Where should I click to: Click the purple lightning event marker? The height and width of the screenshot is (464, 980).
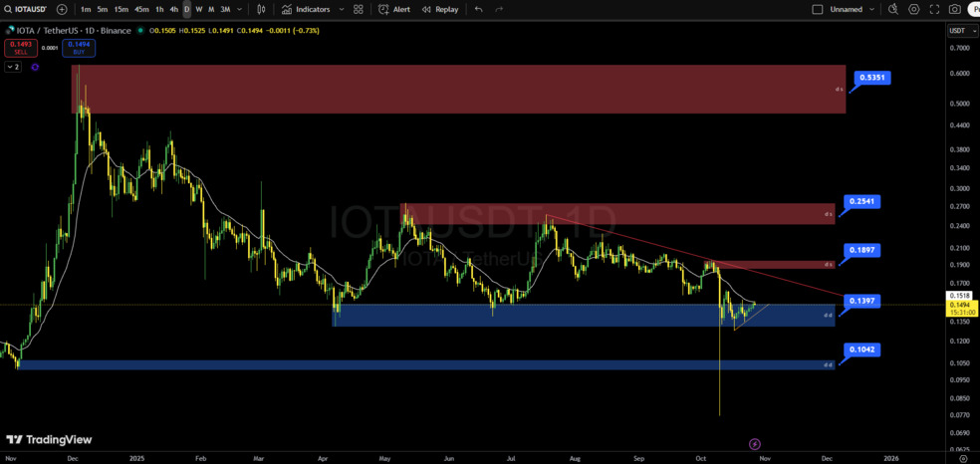[x=754, y=444]
